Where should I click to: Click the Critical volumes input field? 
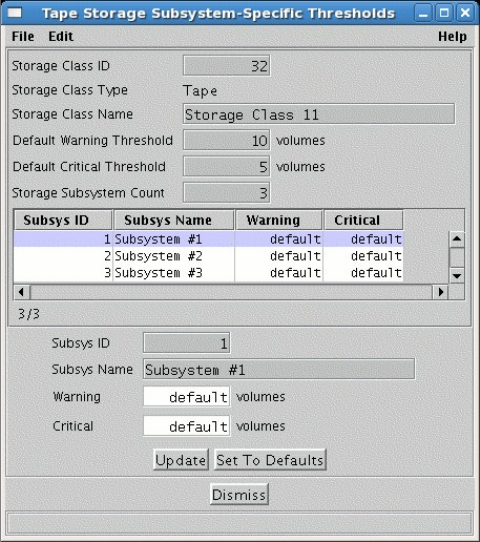click(187, 426)
